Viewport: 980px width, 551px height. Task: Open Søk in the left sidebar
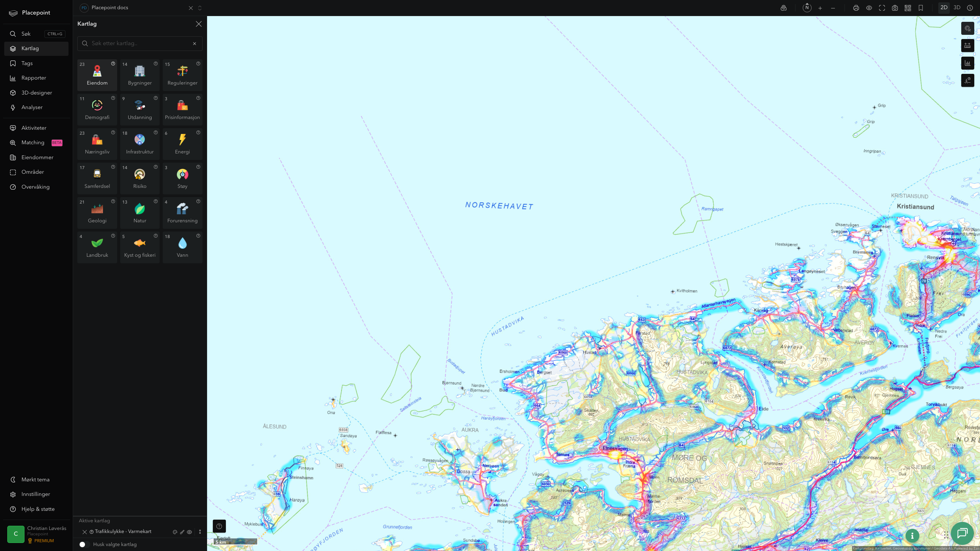[x=36, y=34]
